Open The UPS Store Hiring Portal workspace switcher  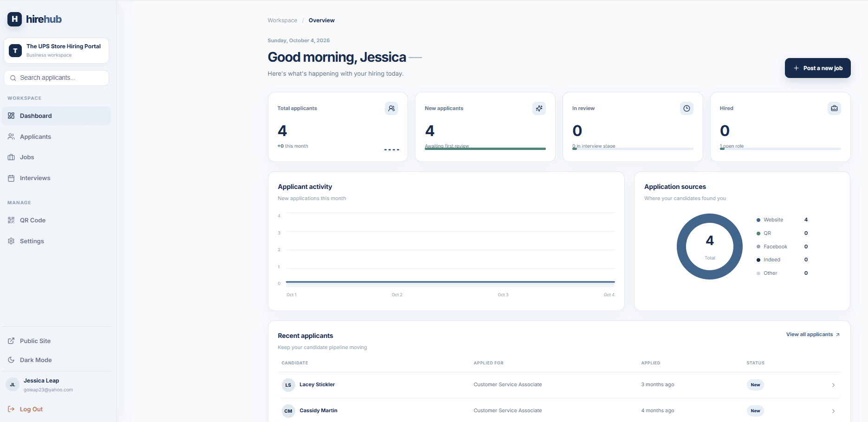point(56,50)
